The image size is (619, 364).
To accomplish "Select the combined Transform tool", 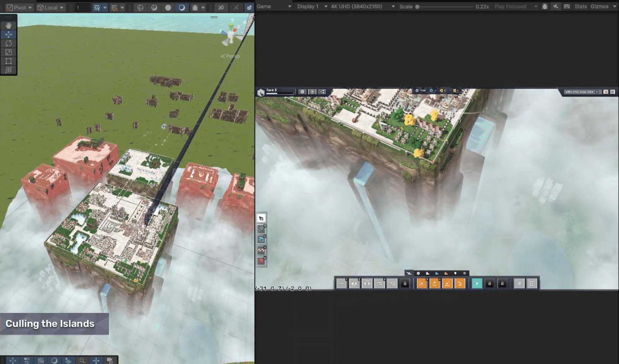I will 9,70.
